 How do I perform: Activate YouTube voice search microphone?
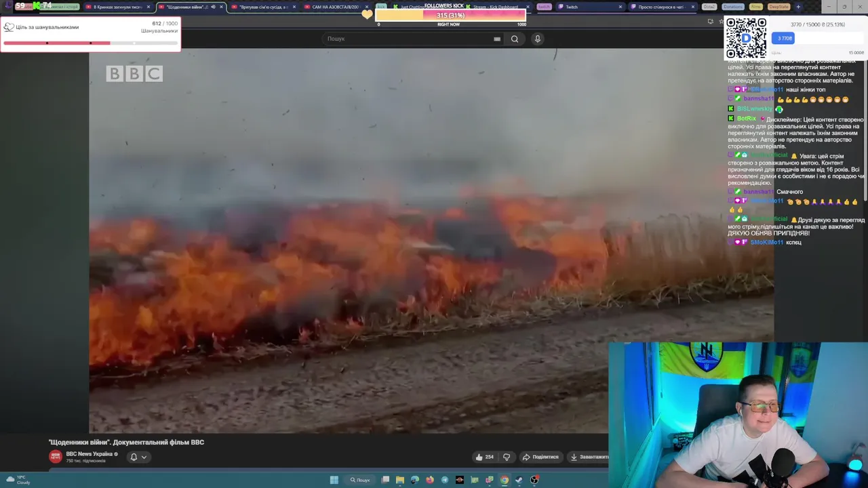point(537,39)
